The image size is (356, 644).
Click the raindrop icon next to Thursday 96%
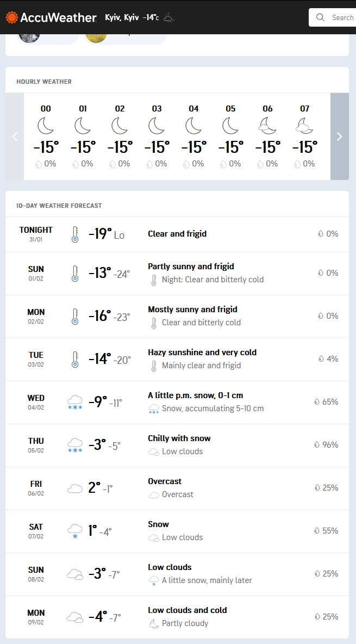click(317, 445)
